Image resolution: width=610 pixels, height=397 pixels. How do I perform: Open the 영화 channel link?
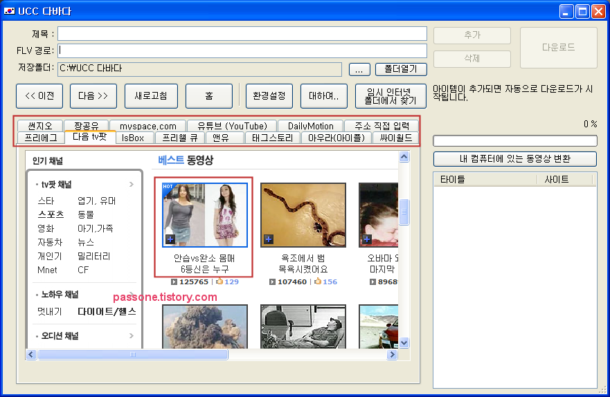coord(46,228)
